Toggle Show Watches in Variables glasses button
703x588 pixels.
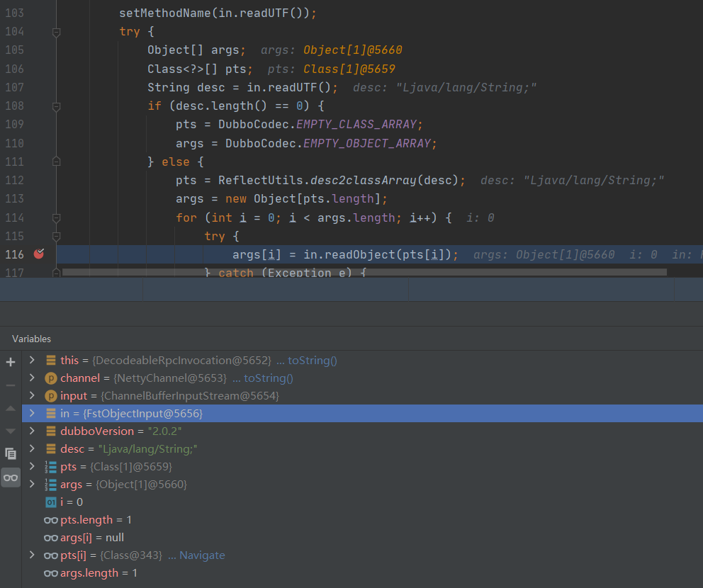pos(11,477)
